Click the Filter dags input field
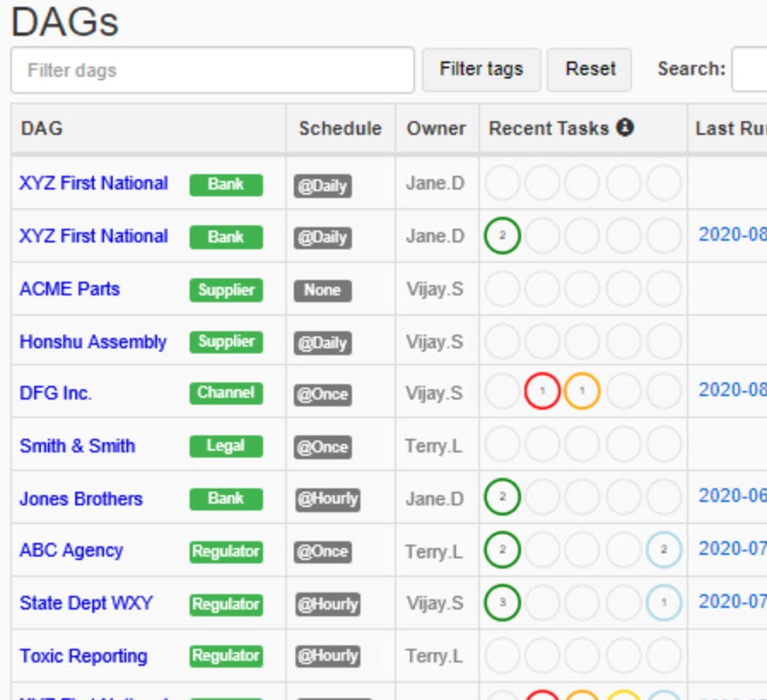Screen dimensions: 767x700 point(213,70)
